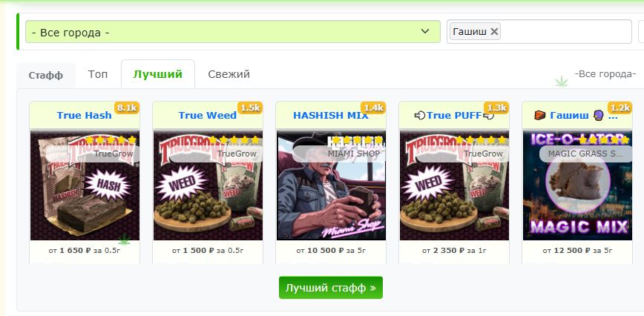Click the brick icon before Гашиш title

coord(540,115)
